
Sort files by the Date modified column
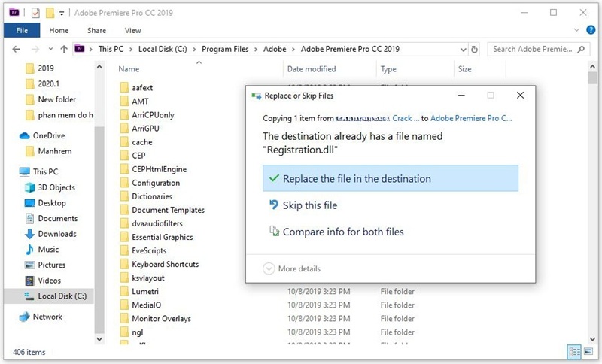[312, 69]
